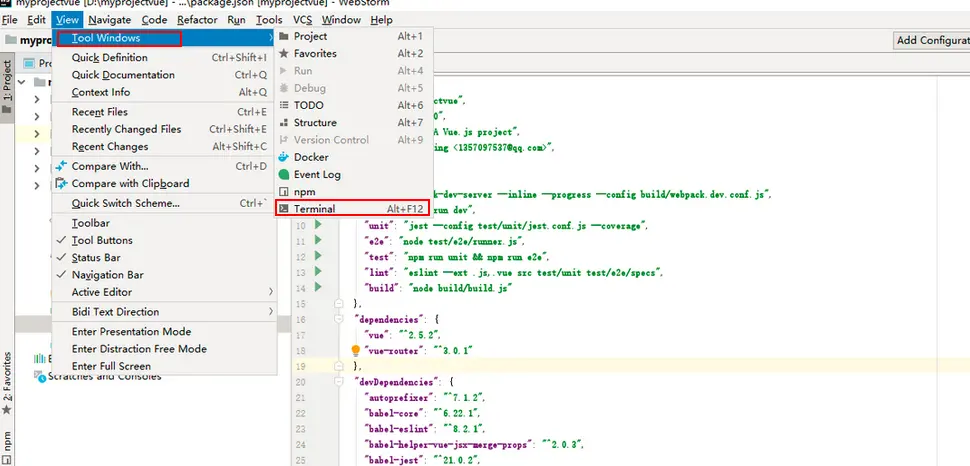This screenshot has height=466, width=970.
Task: Choose Quick Documentation
Action: 164,75
